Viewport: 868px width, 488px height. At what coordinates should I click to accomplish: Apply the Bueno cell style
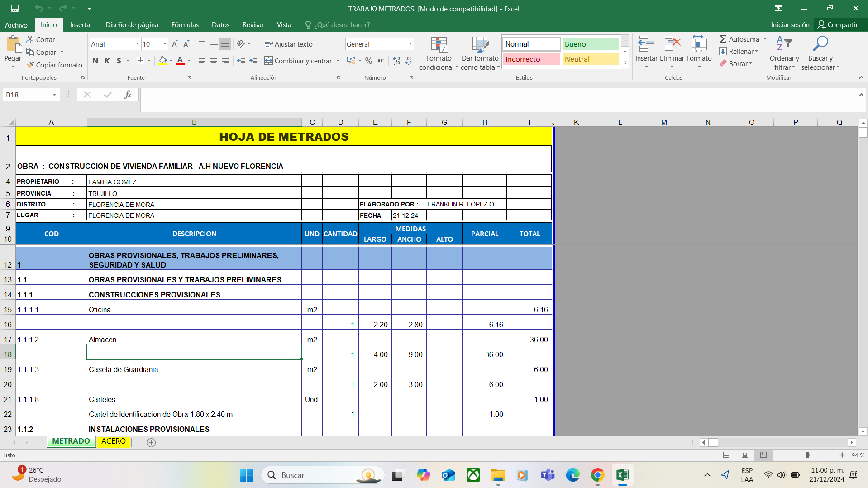pos(590,44)
